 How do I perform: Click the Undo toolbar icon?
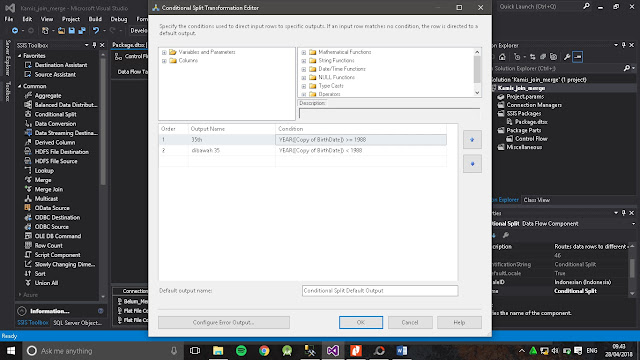(x=96, y=30)
